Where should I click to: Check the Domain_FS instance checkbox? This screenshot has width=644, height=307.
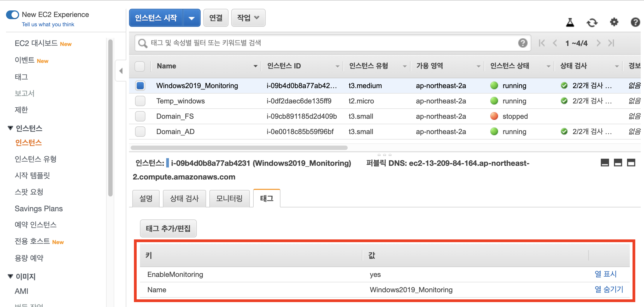click(x=140, y=116)
